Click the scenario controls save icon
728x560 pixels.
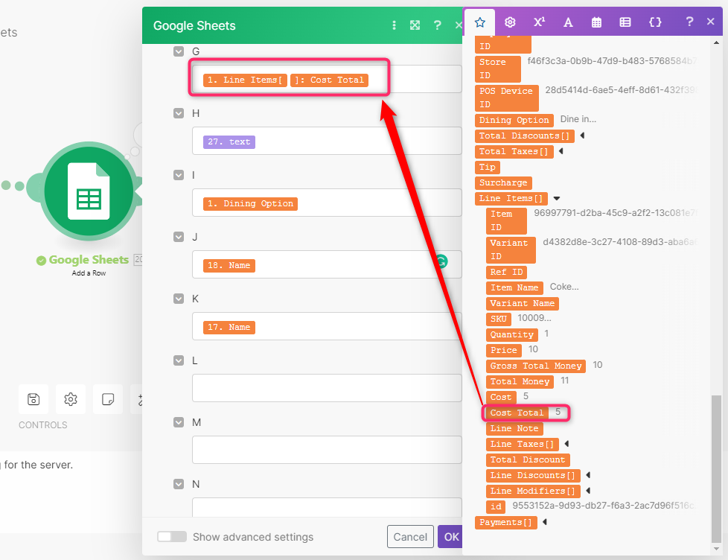(33, 399)
